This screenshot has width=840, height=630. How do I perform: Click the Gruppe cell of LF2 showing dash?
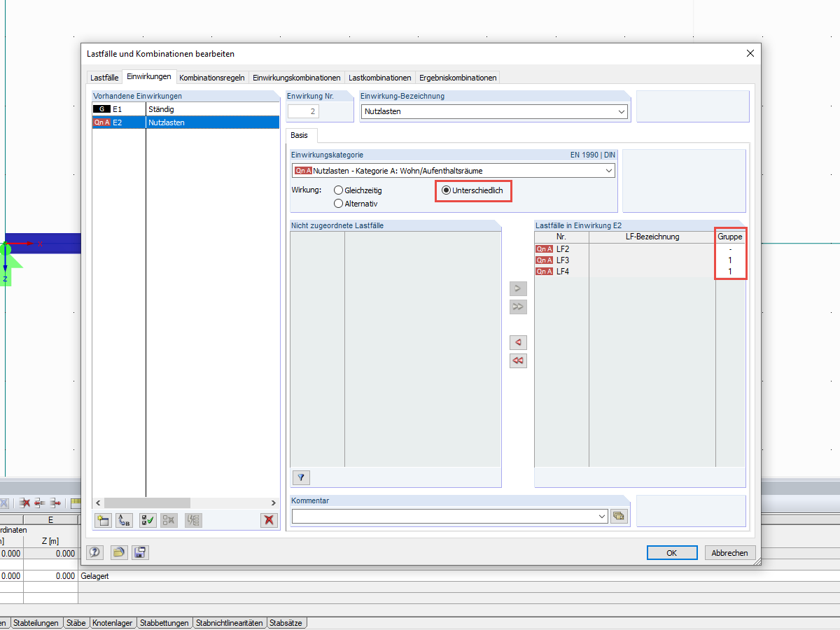click(x=730, y=249)
